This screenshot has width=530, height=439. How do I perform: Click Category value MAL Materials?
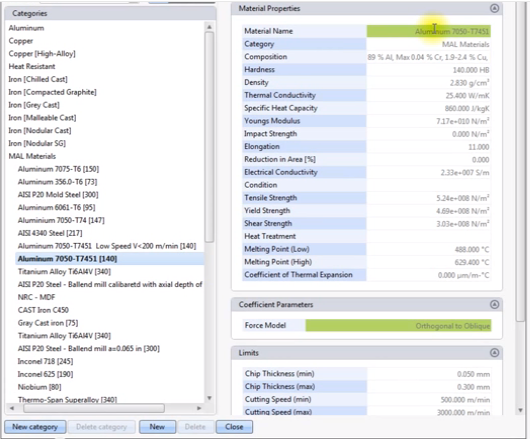[466, 45]
